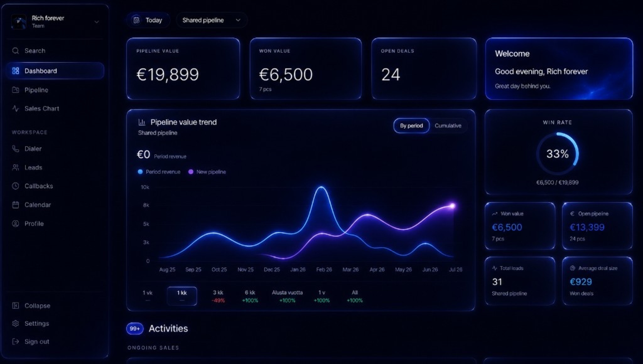The width and height of the screenshot is (643, 364).
Task: Click the Open pipeline €13,399 value
Action: pos(587,227)
